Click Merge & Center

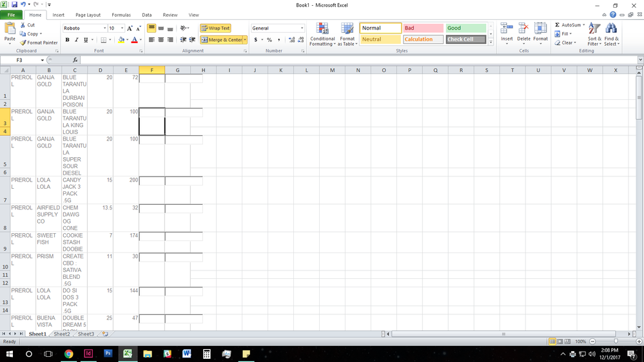pos(221,40)
